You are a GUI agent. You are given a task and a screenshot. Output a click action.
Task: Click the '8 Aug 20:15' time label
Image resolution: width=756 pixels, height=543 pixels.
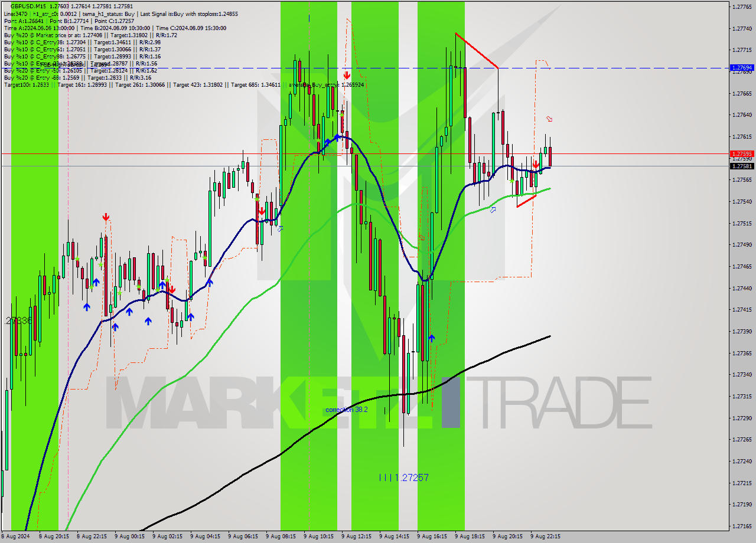(x=53, y=537)
